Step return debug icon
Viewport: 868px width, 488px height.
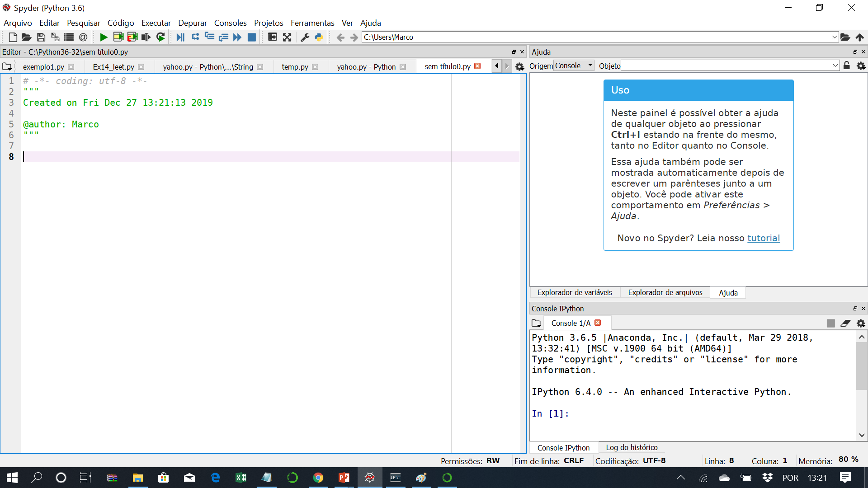(223, 37)
